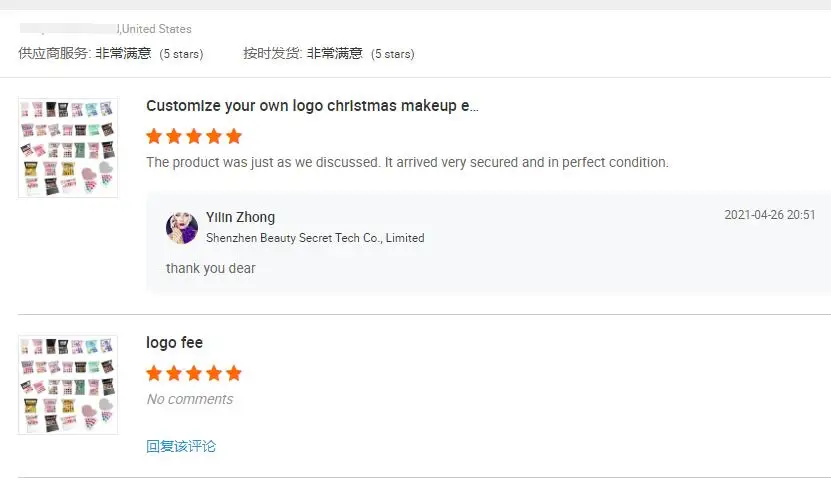Click the 回复该评论 reply link
The height and width of the screenshot is (489, 831).
(x=181, y=446)
